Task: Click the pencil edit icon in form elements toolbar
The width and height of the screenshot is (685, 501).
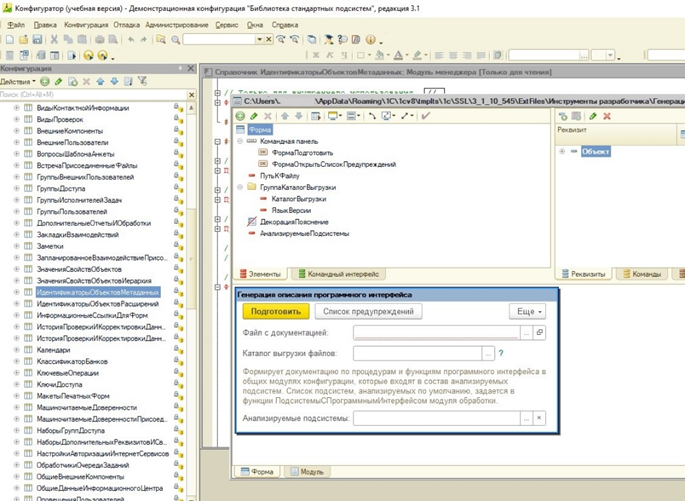Action: click(x=254, y=116)
